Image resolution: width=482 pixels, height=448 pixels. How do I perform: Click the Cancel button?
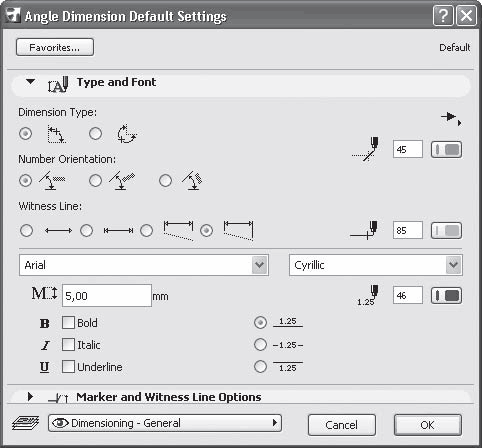(342, 425)
